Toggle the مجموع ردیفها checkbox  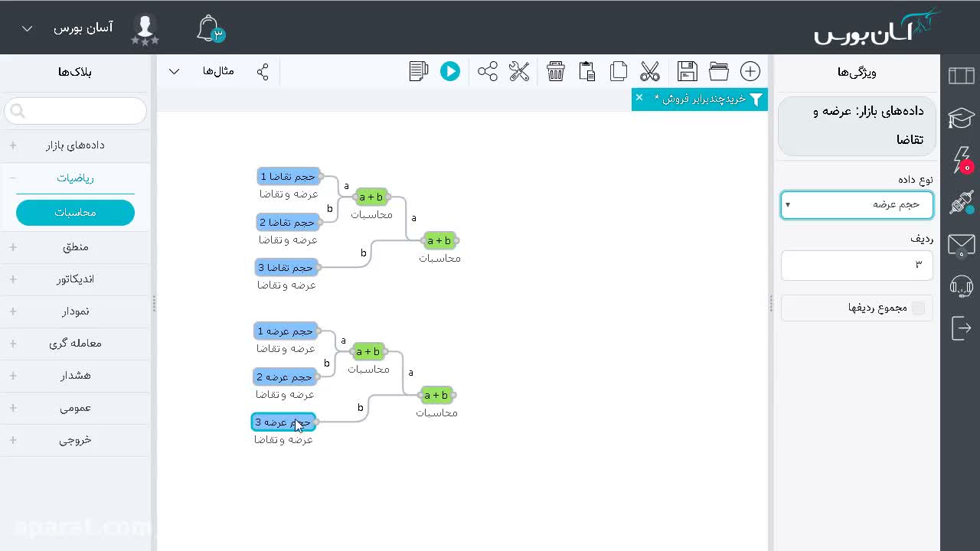(x=918, y=308)
